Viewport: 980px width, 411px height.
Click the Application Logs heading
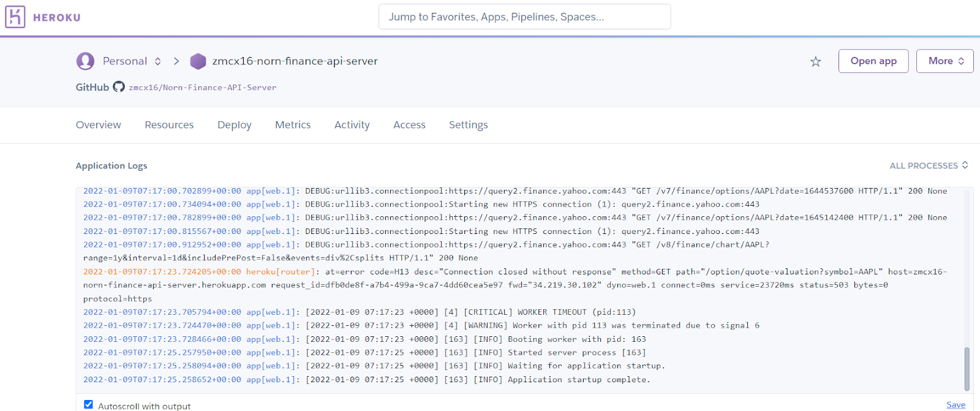click(111, 165)
